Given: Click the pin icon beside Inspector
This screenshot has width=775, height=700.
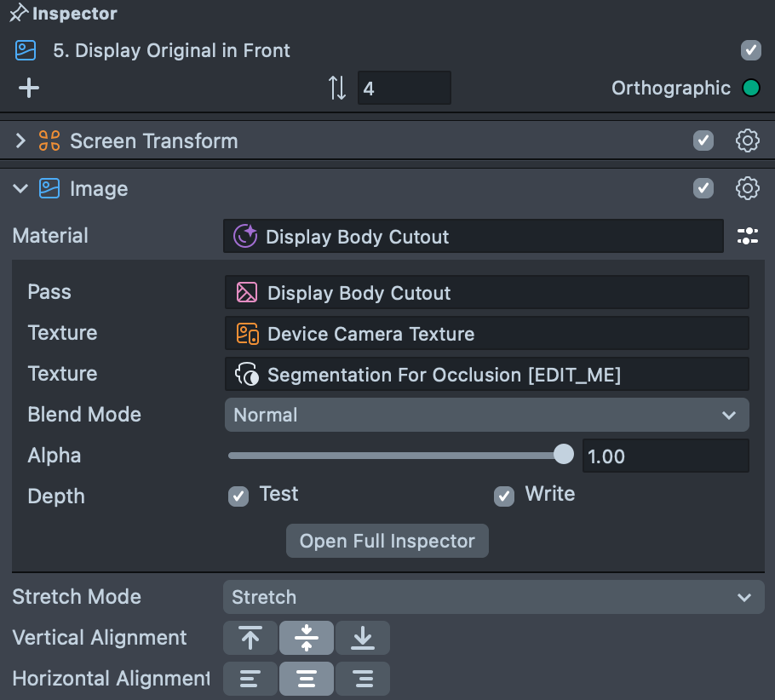Looking at the screenshot, I should click(18, 14).
